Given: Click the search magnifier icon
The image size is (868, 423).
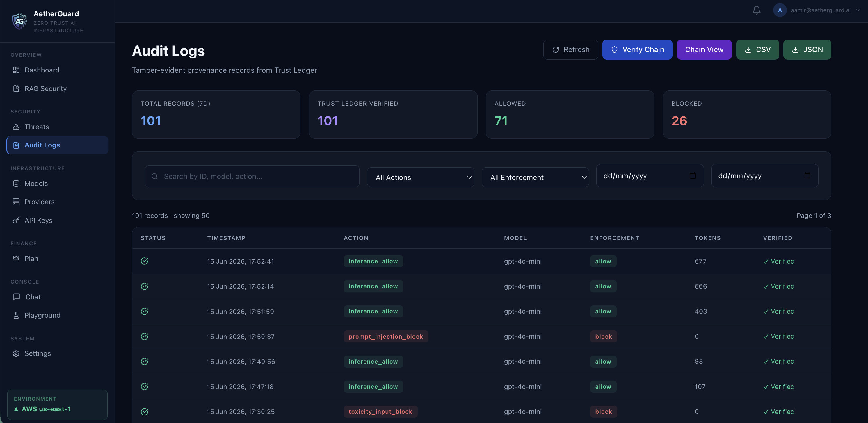Looking at the screenshot, I should pos(155,176).
